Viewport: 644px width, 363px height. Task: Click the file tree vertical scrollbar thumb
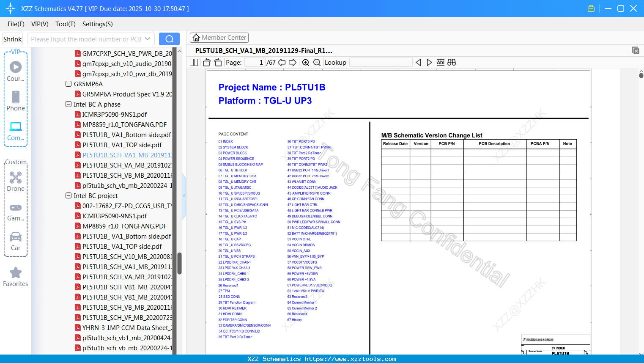(179, 263)
